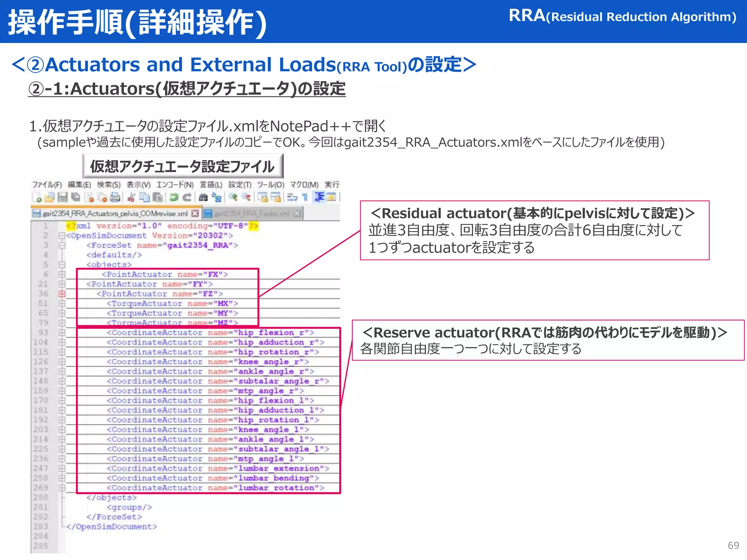Click the <groups/> text on line 281
The height and width of the screenshot is (560, 747).
pos(129,507)
